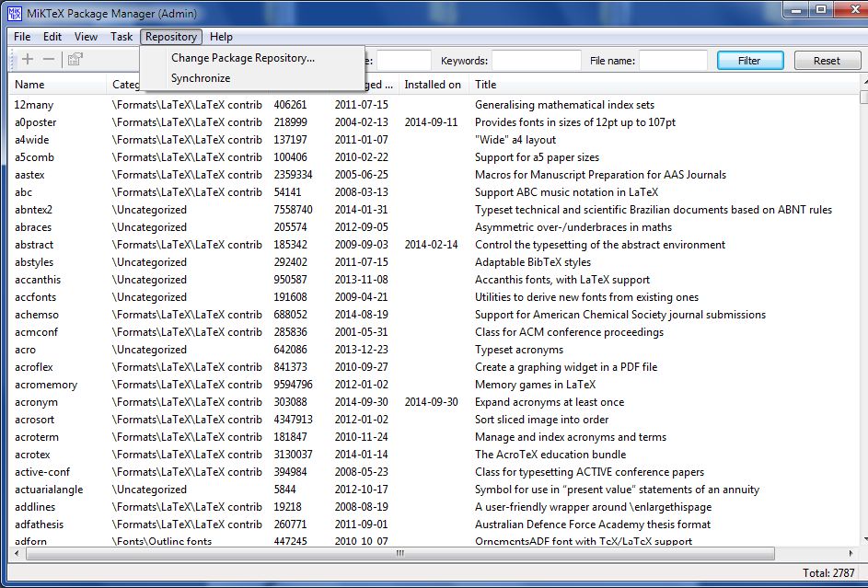The height and width of the screenshot is (588, 868).
Task: Select the acro package
Action: tap(25, 350)
